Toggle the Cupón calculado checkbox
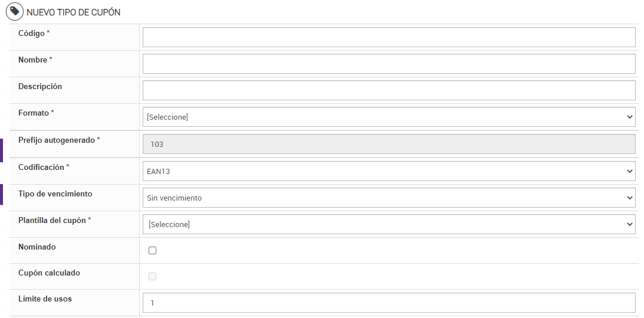The image size is (644, 318). point(153,276)
